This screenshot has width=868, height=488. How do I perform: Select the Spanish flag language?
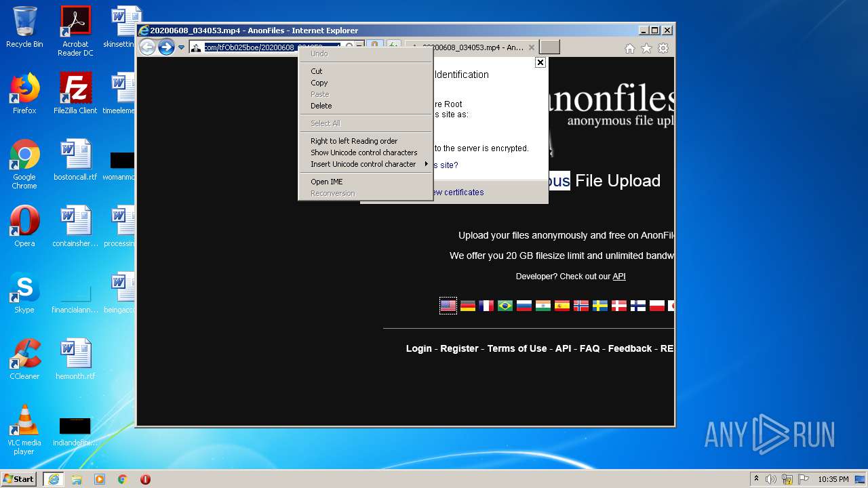tap(562, 306)
